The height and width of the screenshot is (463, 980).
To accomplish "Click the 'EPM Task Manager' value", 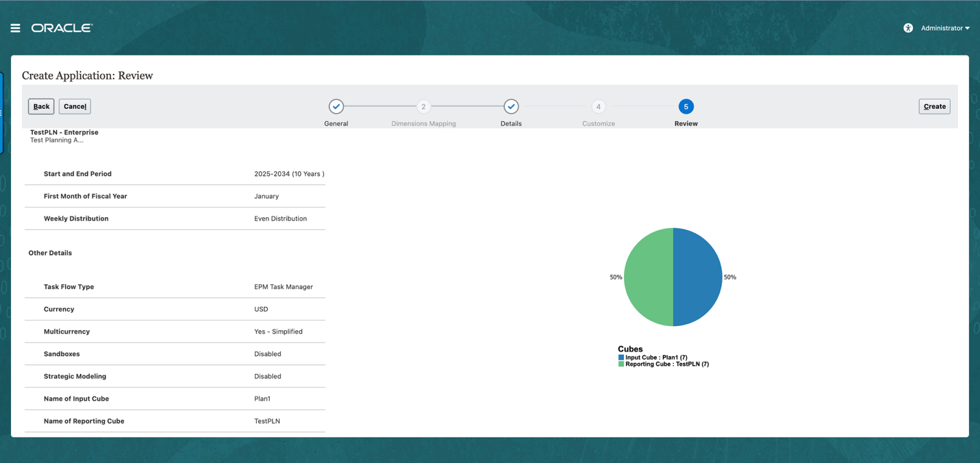I will coord(284,287).
